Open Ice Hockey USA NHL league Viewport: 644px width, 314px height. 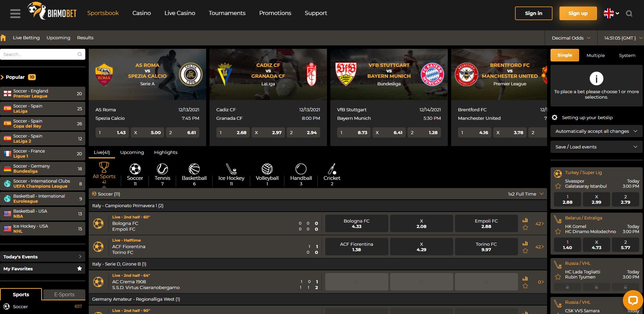pyautogui.click(x=43, y=229)
